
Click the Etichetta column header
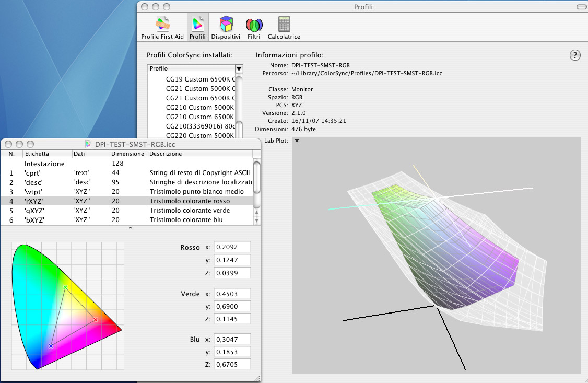(x=48, y=154)
